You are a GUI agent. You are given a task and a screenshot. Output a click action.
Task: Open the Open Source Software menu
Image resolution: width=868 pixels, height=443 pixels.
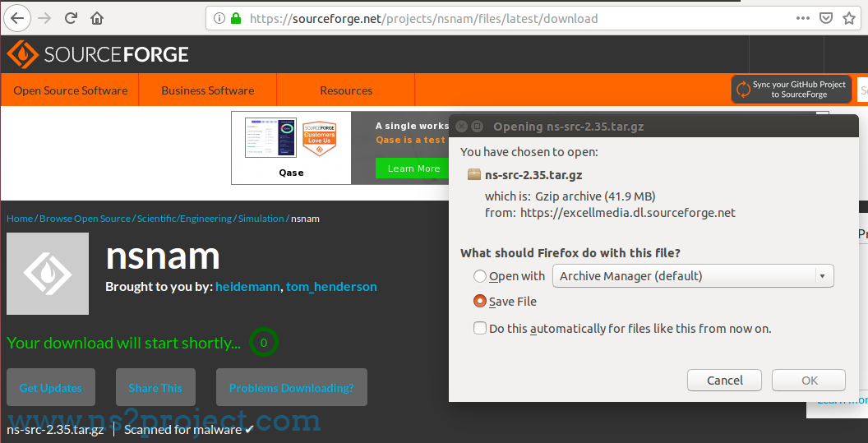coord(71,90)
